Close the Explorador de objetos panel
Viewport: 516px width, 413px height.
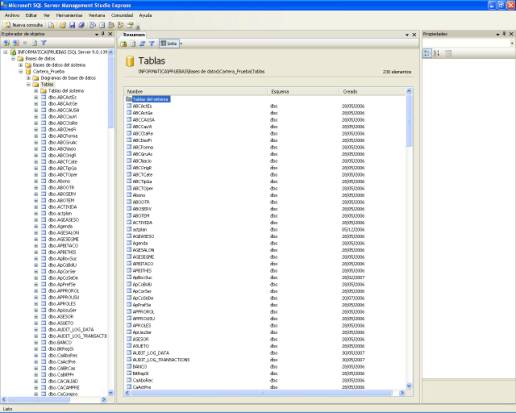point(110,34)
